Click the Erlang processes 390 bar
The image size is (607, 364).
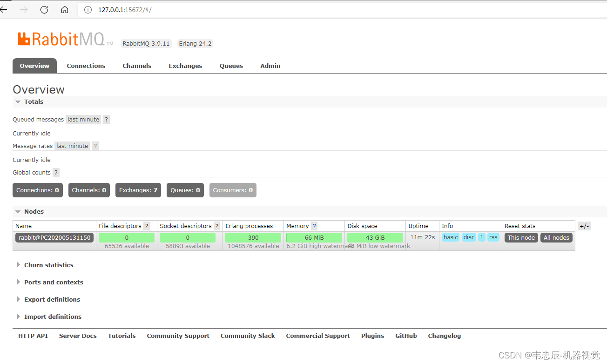click(x=253, y=237)
